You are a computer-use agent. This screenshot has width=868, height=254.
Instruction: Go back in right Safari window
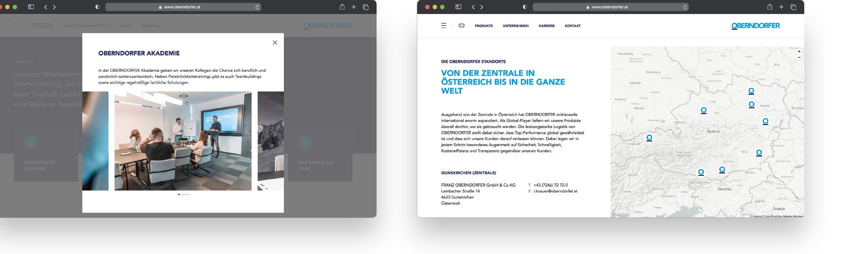point(473,7)
